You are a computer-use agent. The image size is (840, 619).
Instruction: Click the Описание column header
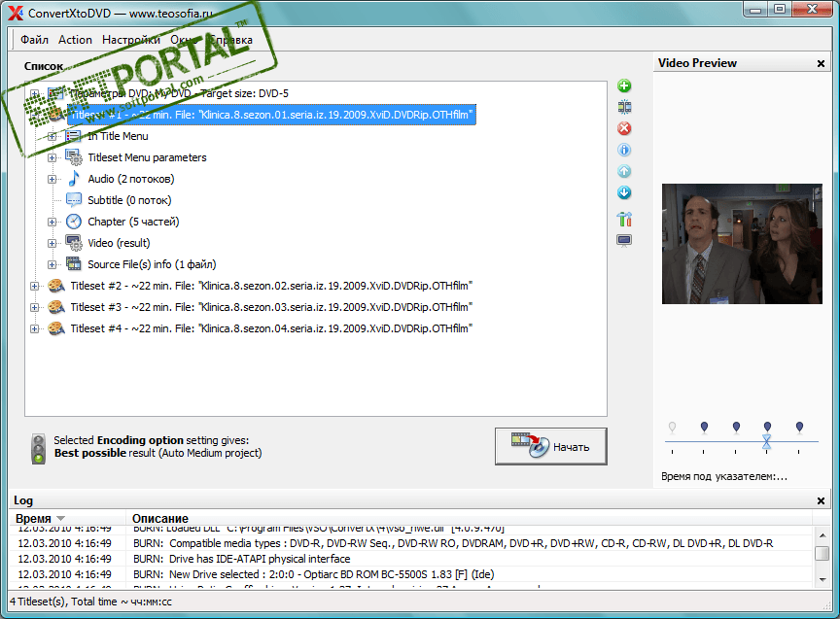(160, 518)
